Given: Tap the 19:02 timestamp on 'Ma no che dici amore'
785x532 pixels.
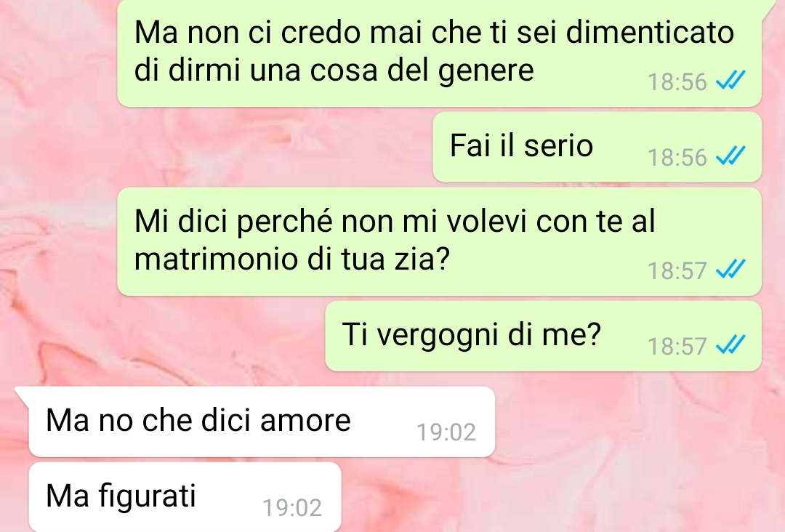Looking at the screenshot, I should 446,432.
